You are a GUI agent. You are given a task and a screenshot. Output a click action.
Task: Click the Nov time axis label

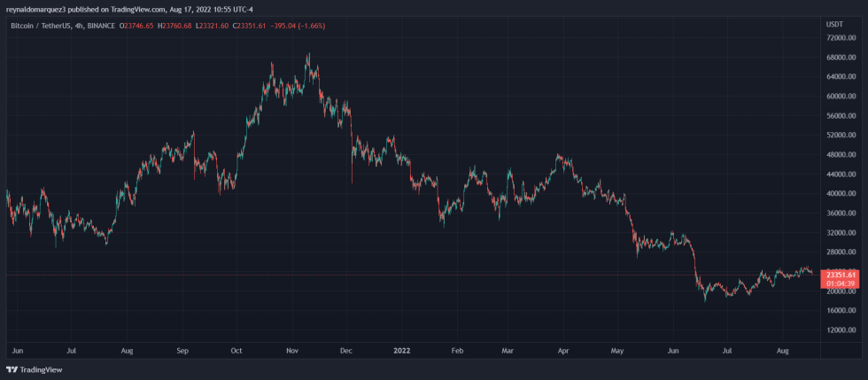click(292, 350)
